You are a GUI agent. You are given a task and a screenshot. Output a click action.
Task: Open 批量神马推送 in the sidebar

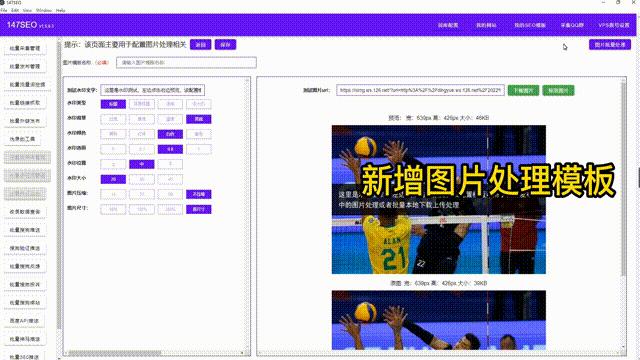(x=25, y=339)
